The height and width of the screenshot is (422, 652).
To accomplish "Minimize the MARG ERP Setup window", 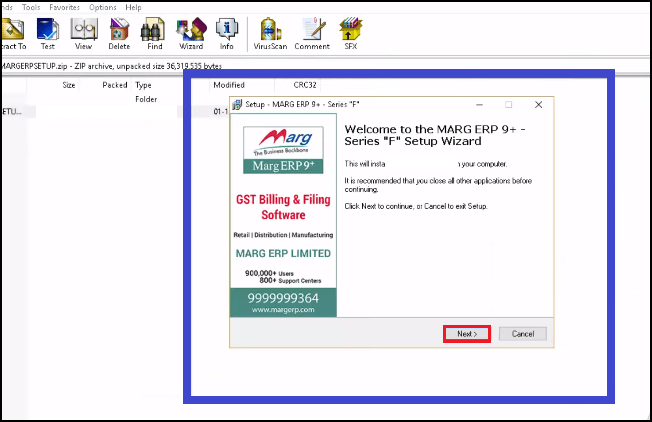I will tap(479, 105).
